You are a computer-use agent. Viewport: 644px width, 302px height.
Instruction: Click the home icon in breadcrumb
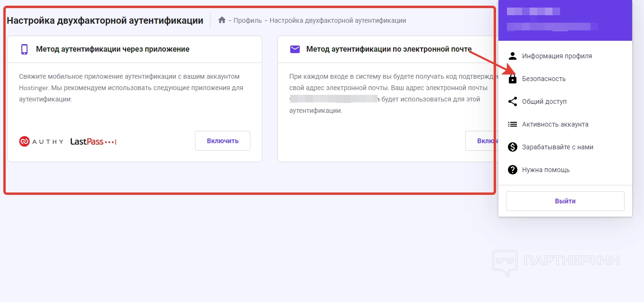pyautogui.click(x=221, y=20)
